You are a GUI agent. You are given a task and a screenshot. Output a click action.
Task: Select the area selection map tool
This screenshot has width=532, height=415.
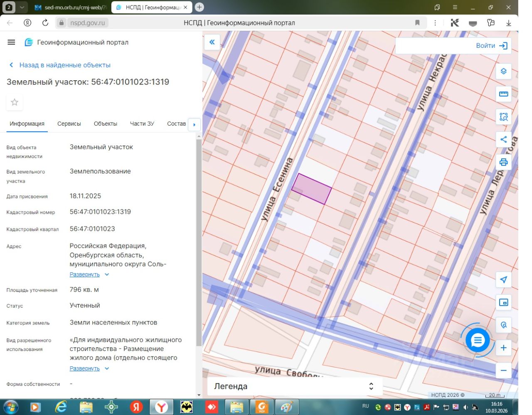(x=503, y=116)
